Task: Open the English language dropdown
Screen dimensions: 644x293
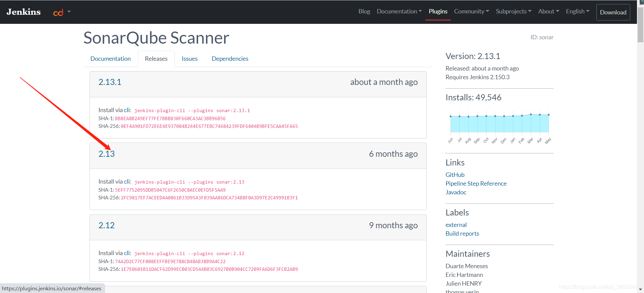Action: point(578,11)
